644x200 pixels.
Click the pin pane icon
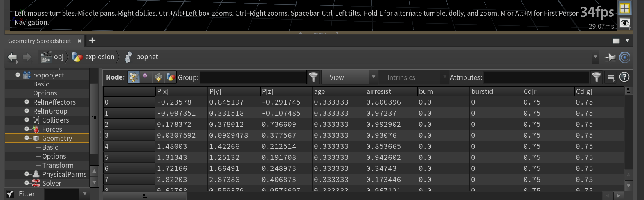click(x=610, y=57)
